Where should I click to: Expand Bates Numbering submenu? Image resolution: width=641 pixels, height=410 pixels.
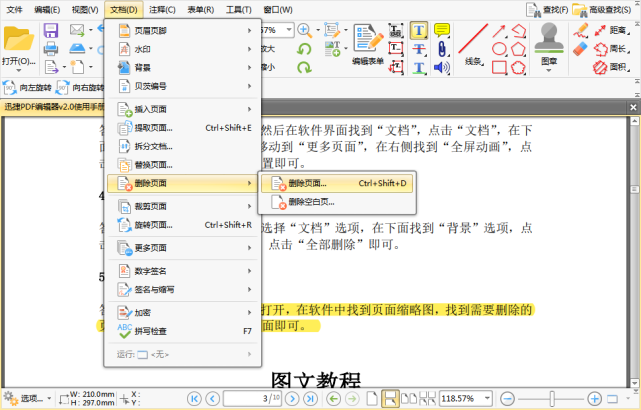[x=183, y=86]
